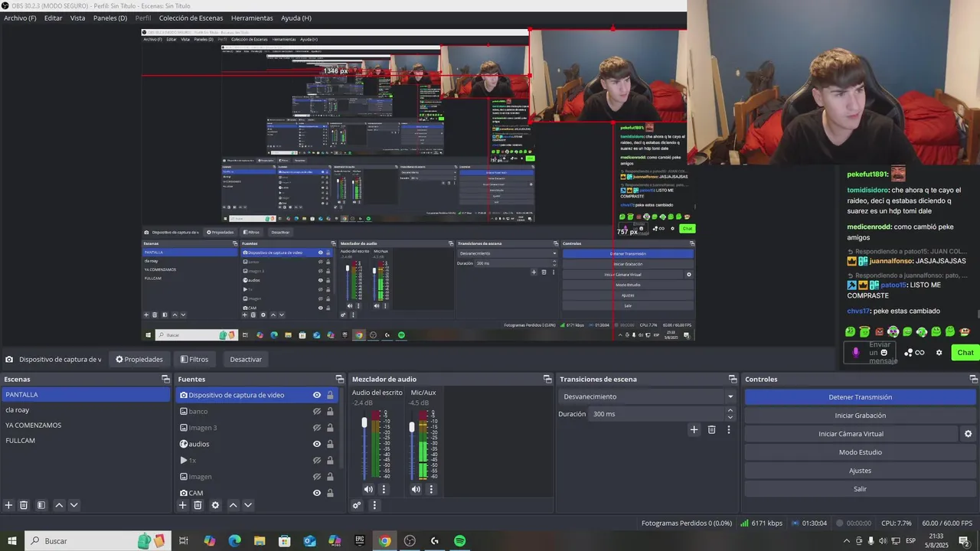
Task: Move selected scene down
Action: click(73, 505)
